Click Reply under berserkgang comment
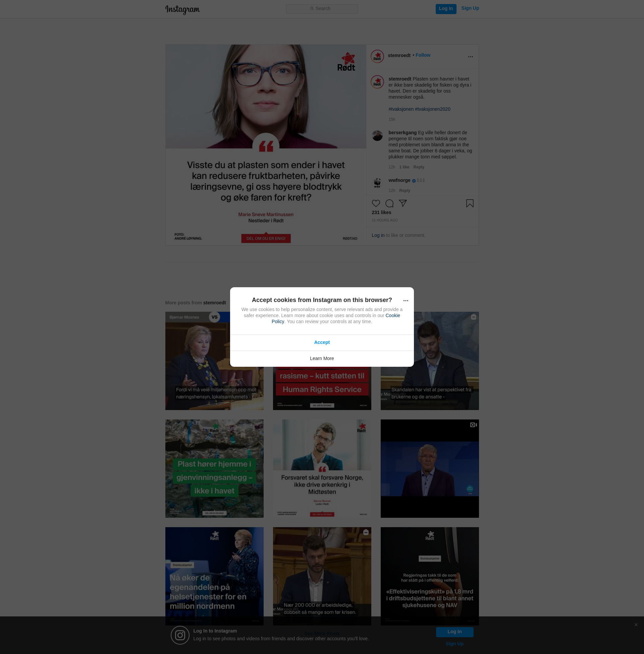 418,167
